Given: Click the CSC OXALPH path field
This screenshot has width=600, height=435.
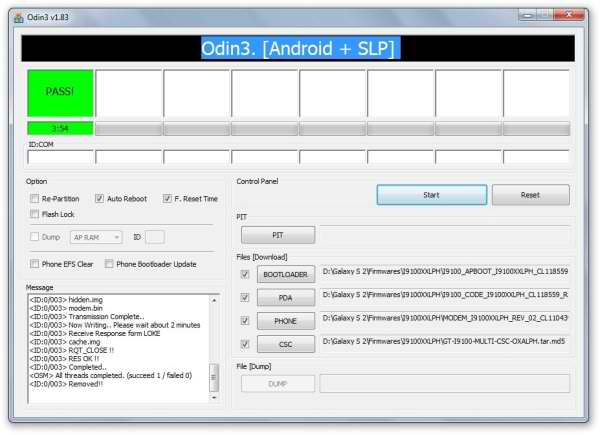Looking at the screenshot, I should [x=445, y=342].
